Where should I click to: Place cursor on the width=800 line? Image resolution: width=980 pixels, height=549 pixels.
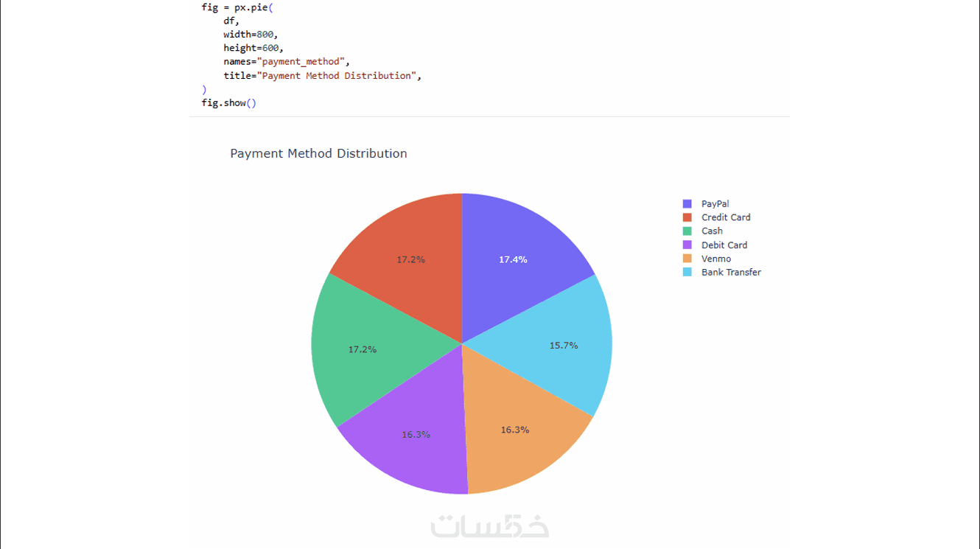pos(251,35)
